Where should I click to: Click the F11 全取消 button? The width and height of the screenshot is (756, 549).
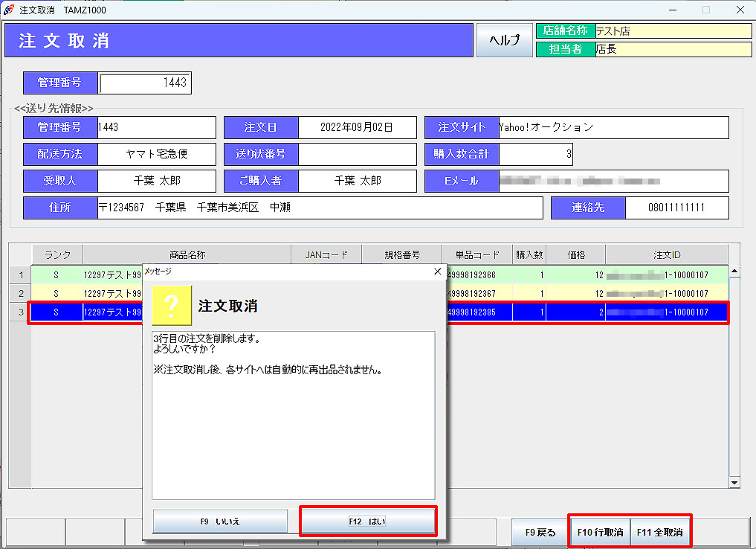pyautogui.click(x=661, y=533)
